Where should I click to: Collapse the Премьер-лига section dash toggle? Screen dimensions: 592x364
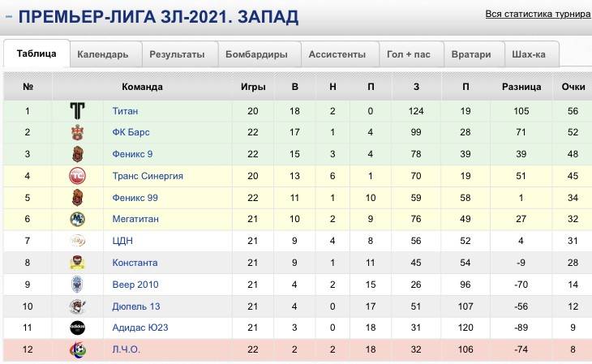pyautogui.click(x=9, y=16)
